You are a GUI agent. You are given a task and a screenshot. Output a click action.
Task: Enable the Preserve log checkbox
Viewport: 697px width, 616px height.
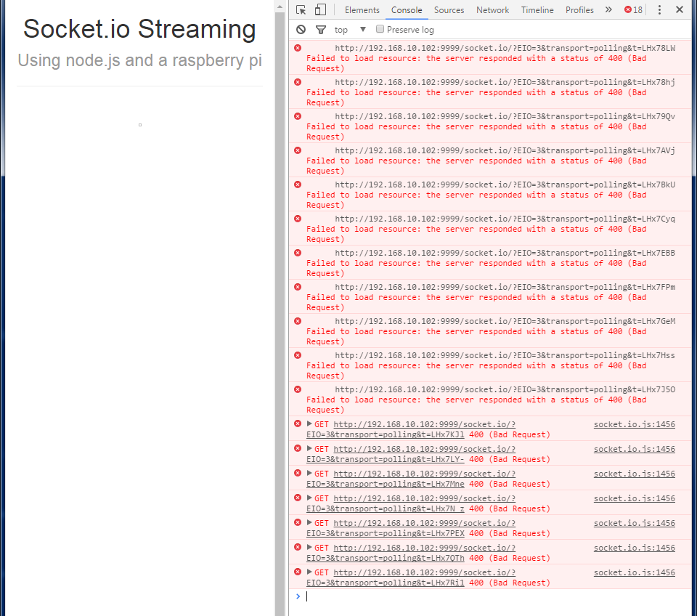(380, 29)
